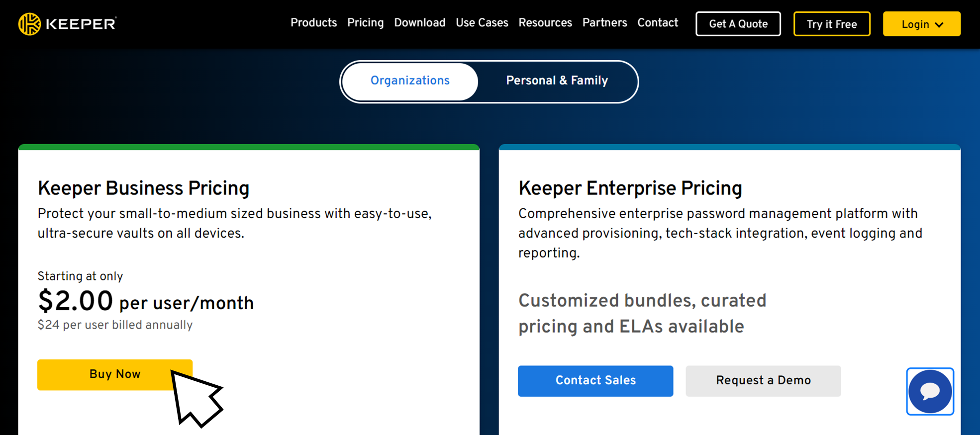Click the KEEPER wordmark text
Viewport: 980px width, 435px height.
click(x=81, y=24)
